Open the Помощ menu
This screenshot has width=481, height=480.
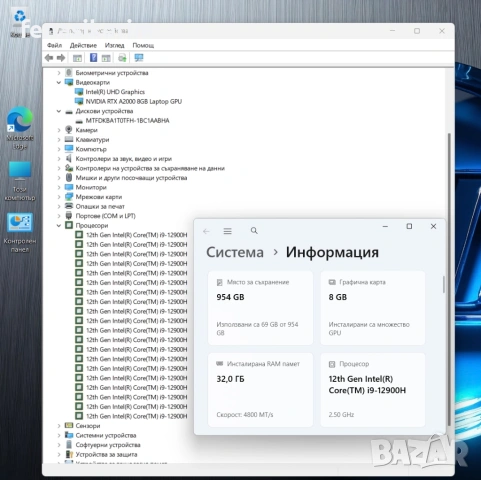coord(143,45)
